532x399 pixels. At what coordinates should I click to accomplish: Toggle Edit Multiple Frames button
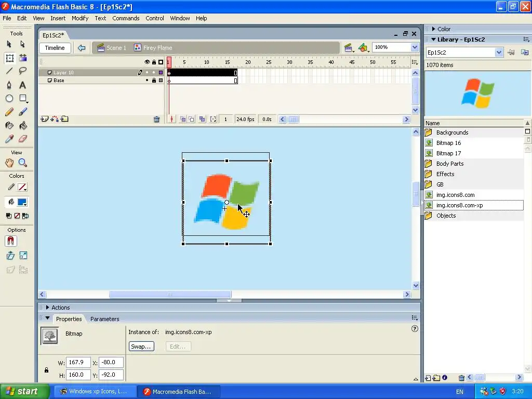[202, 119]
